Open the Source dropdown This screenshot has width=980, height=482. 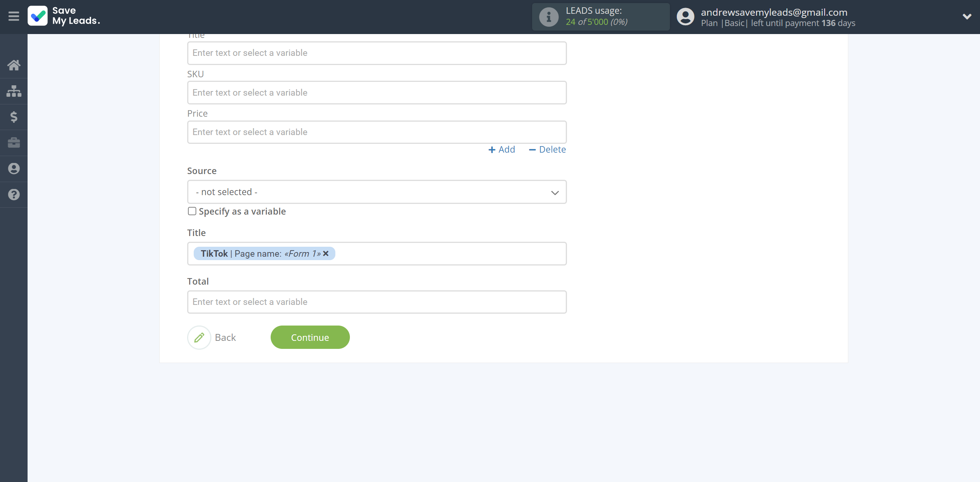pyautogui.click(x=377, y=192)
